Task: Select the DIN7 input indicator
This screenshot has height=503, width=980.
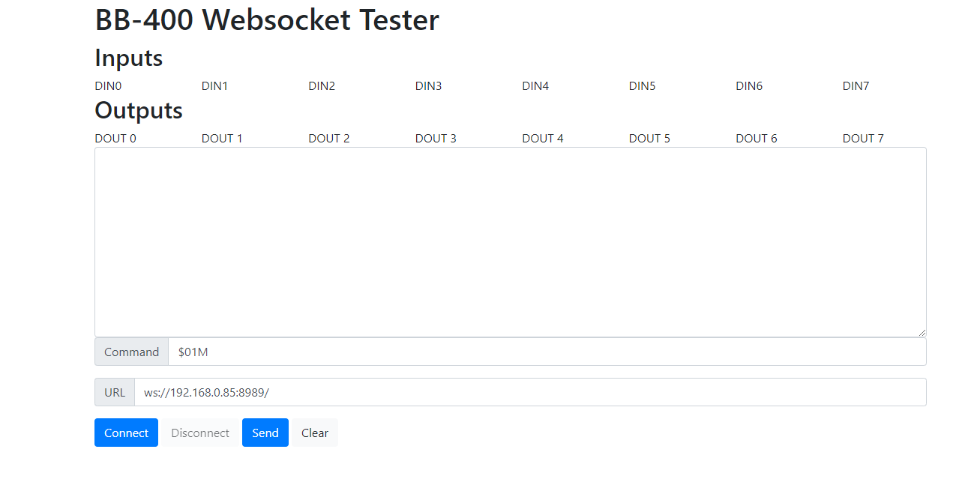Action: click(856, 85)
